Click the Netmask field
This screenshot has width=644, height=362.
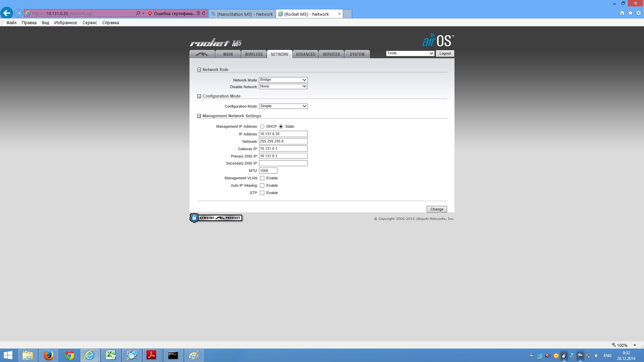coord(283,141)
